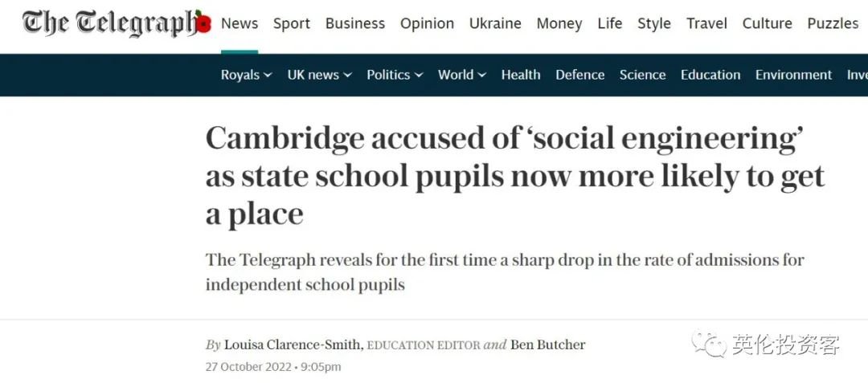868x383 pixels.
Task: Expand the UK news dropdown
Action: coord(347,75)
